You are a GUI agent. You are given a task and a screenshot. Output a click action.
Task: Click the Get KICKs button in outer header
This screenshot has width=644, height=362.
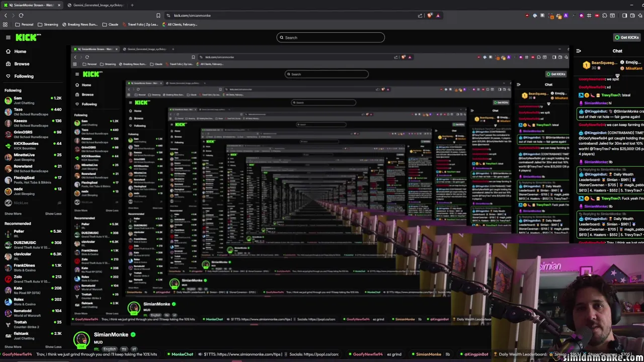(627, 37)
